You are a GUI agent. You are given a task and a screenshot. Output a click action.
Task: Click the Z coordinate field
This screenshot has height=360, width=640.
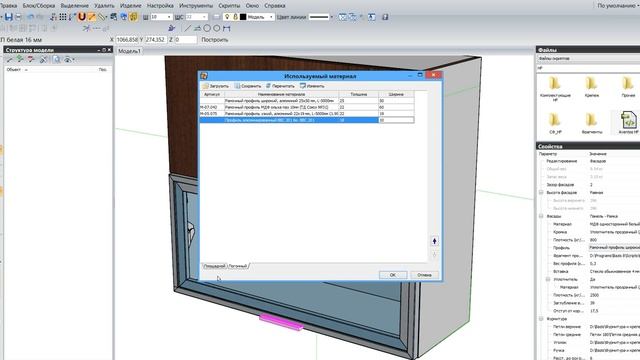click(186, 40)
